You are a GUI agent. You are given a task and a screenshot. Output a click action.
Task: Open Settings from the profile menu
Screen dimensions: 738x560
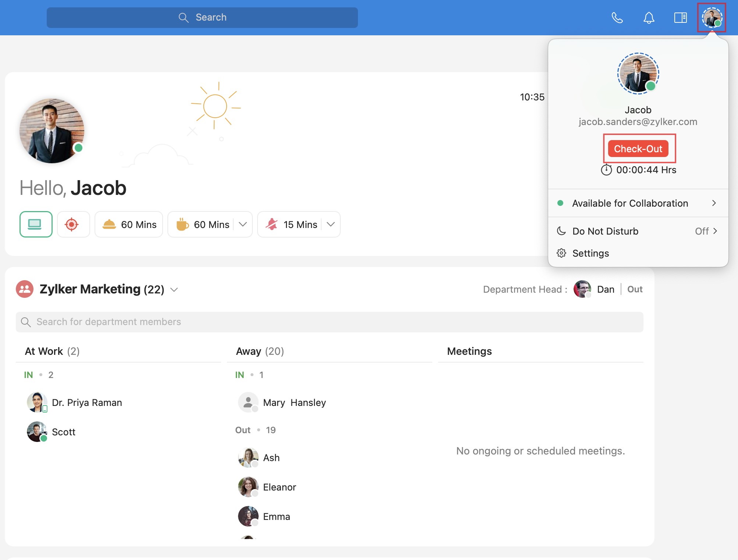pyautogui.click(x=590, y=253)
